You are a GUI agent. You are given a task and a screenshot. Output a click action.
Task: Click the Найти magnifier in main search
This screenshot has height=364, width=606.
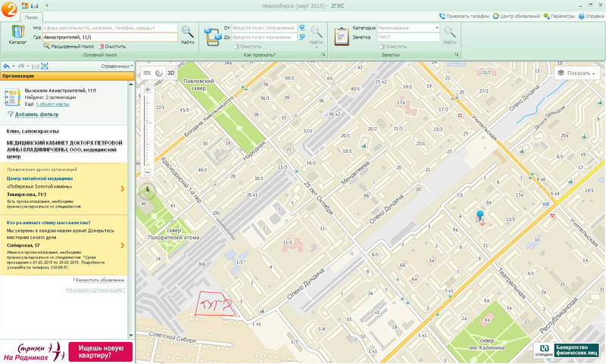click(188, 34)
